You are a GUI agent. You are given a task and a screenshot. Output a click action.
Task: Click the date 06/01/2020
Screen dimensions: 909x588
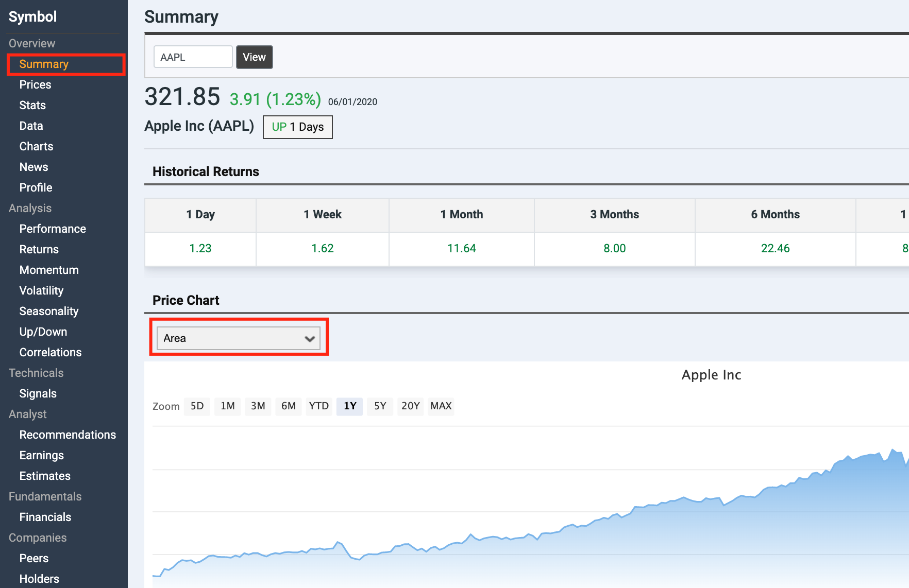coord(352,102)
